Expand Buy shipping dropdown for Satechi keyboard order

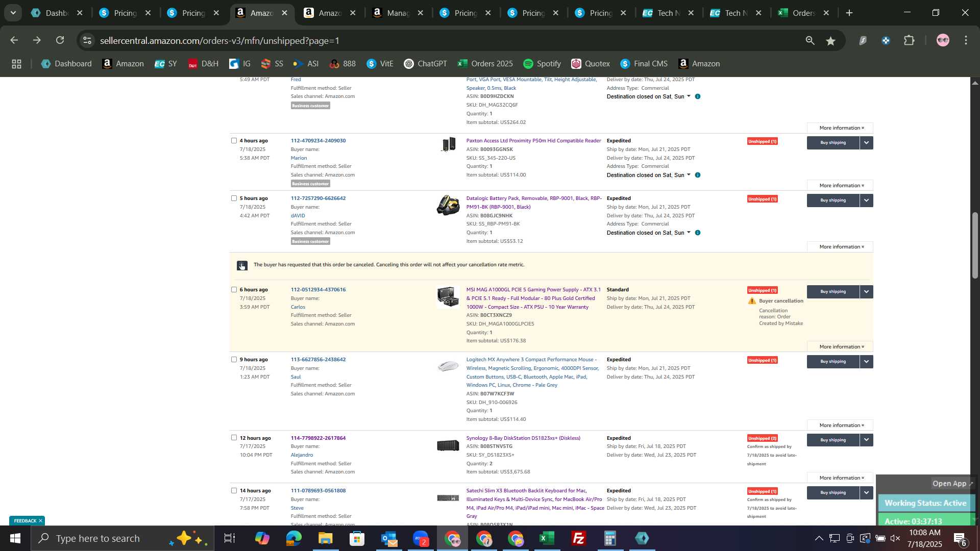(867, 493)
